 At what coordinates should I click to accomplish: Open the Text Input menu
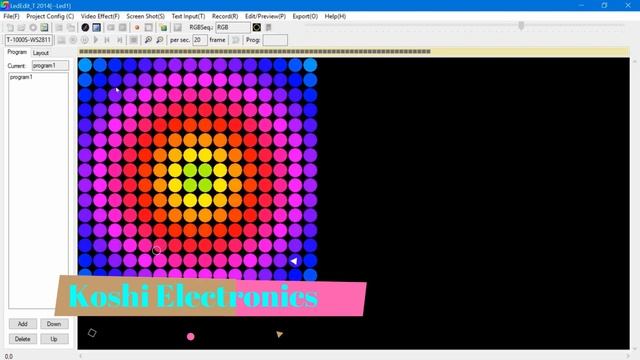click(x=188, y=16)
